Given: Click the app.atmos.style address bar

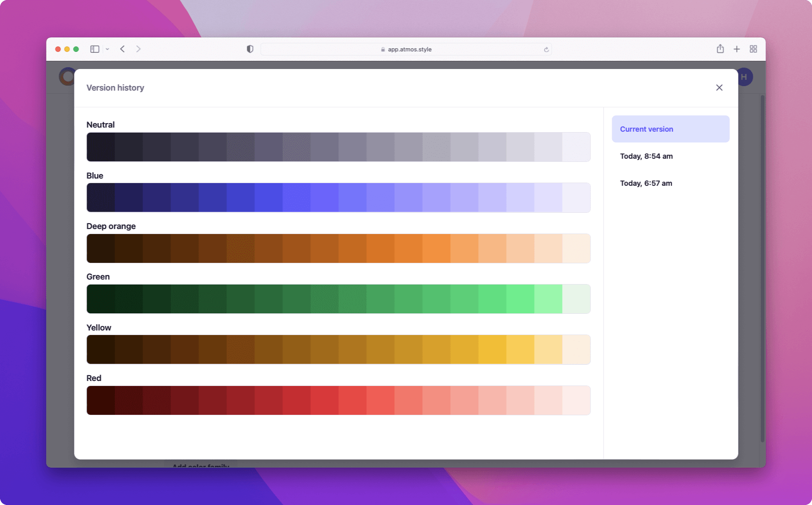Looking at the screenshot, I should point(406,50).
